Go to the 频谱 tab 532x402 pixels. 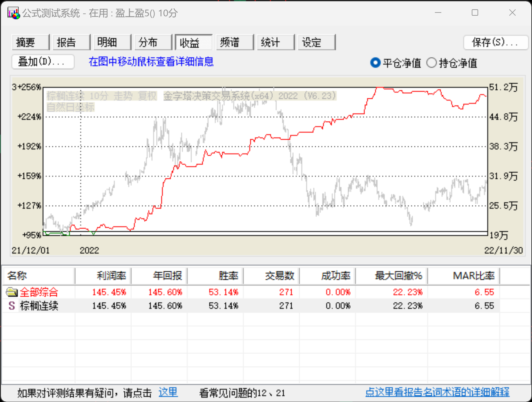[x=235, y=42]
